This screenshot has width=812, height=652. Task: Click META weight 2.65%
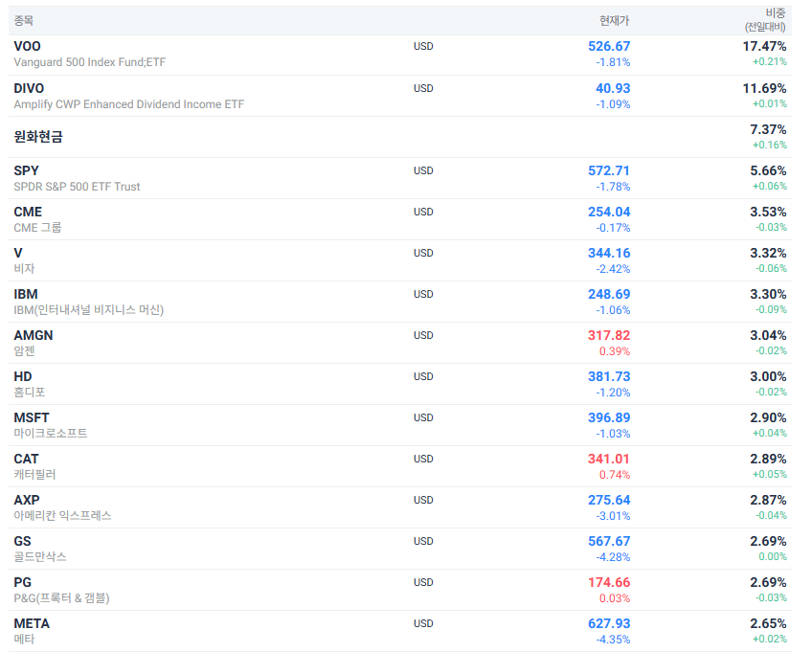pos(768,623)
